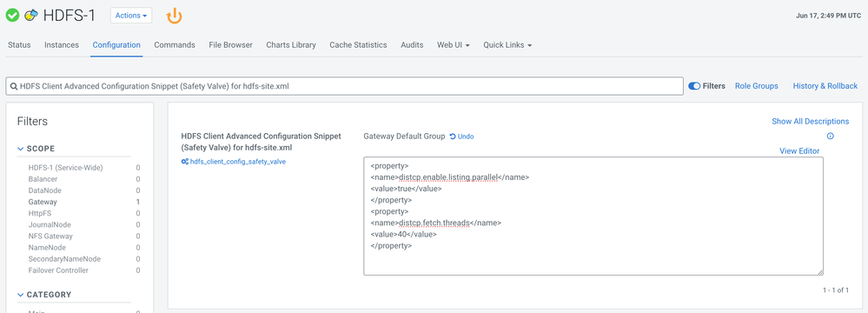868x313 pixels.
Task: Click the text area resize handle
Action: 819,271
